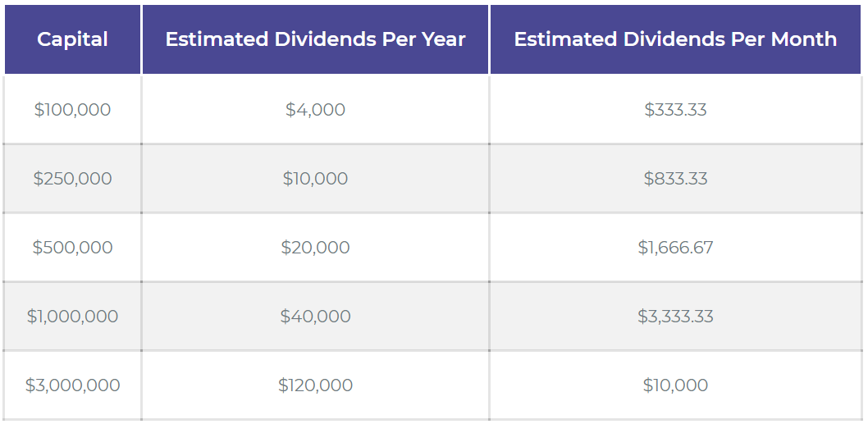868x424 pixels.
Task: Select the $500,000 capital cell
Action: point(72,248)
